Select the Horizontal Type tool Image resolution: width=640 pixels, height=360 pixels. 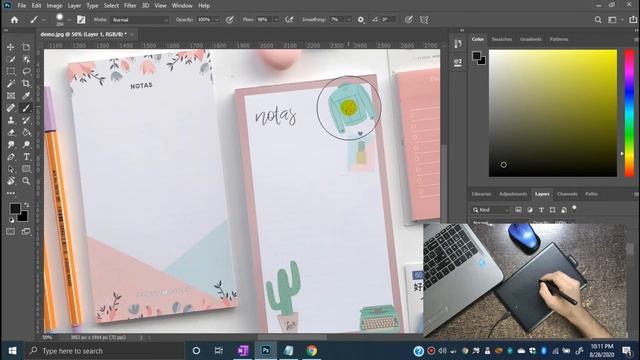(x=26, y=157)
